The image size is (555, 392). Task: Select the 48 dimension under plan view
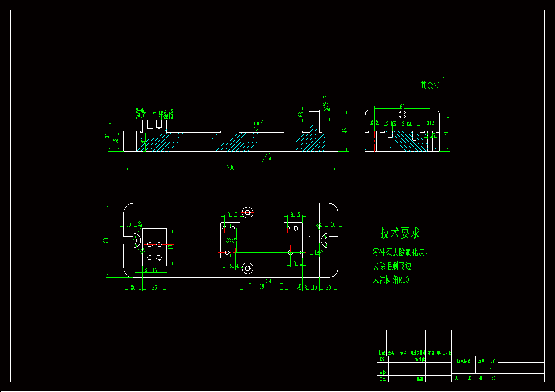tap(262, 286)
